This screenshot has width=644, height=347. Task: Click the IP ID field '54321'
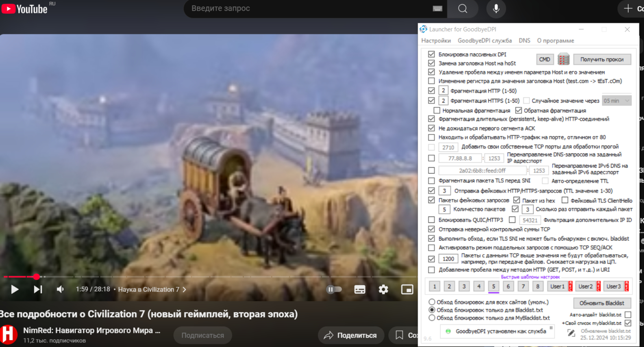pyautogui.click(x=530, y=220)
